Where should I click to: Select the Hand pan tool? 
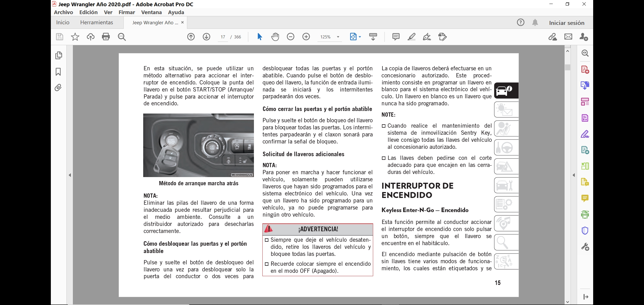tap(275, 37)
